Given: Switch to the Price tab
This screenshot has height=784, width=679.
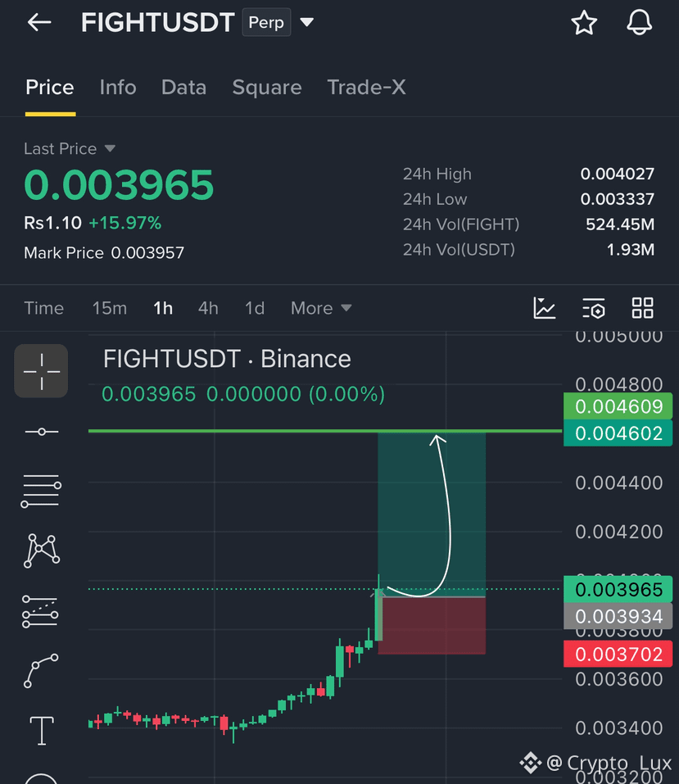Looking at the screenshot, I should click(50, 88).
